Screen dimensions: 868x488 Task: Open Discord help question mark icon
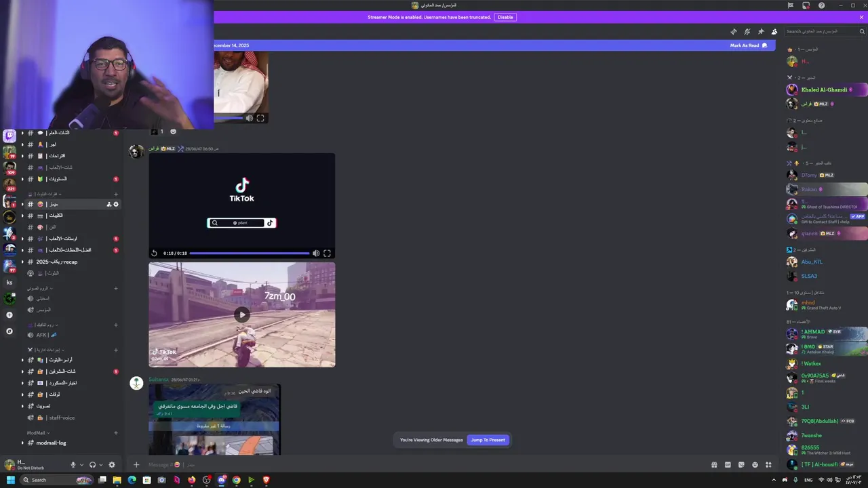tap(822, 5)
